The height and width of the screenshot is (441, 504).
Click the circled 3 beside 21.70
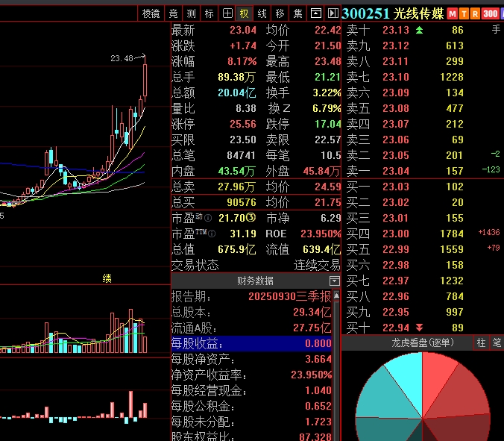pos(251,218)
